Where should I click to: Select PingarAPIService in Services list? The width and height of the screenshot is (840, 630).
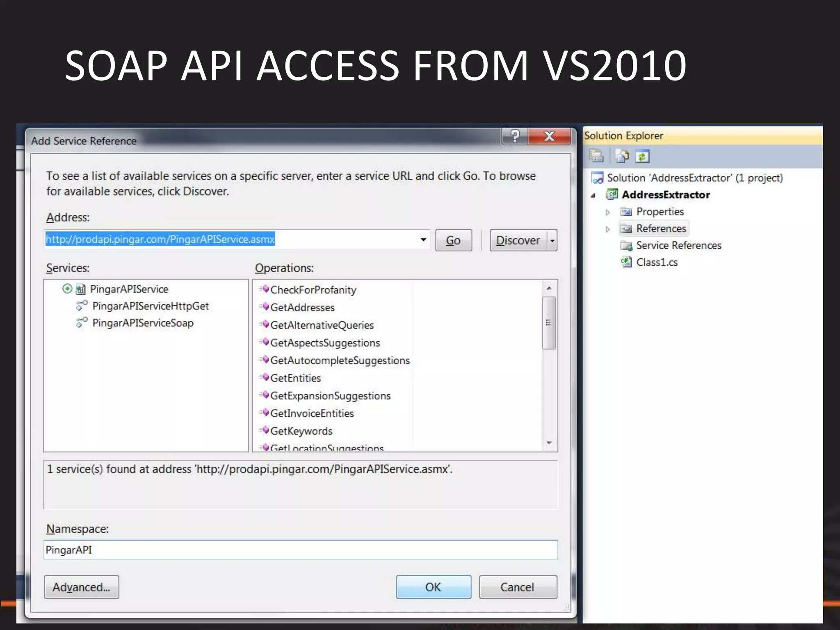coord(129,289)
